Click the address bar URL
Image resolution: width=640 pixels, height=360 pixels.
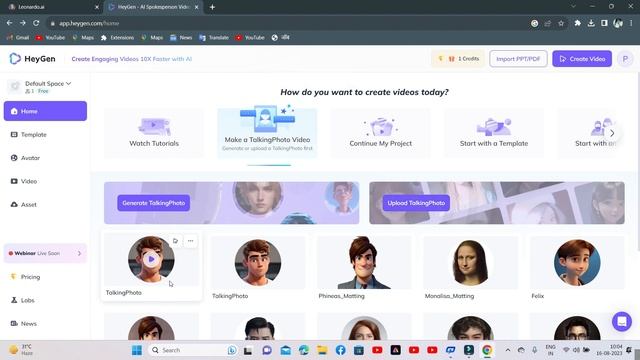pos(89,23)
